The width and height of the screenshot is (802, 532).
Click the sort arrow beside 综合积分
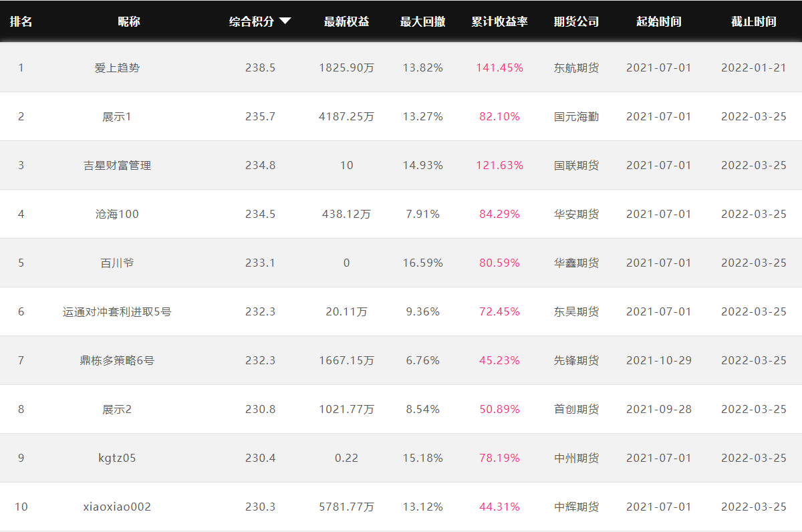(285, 21)
